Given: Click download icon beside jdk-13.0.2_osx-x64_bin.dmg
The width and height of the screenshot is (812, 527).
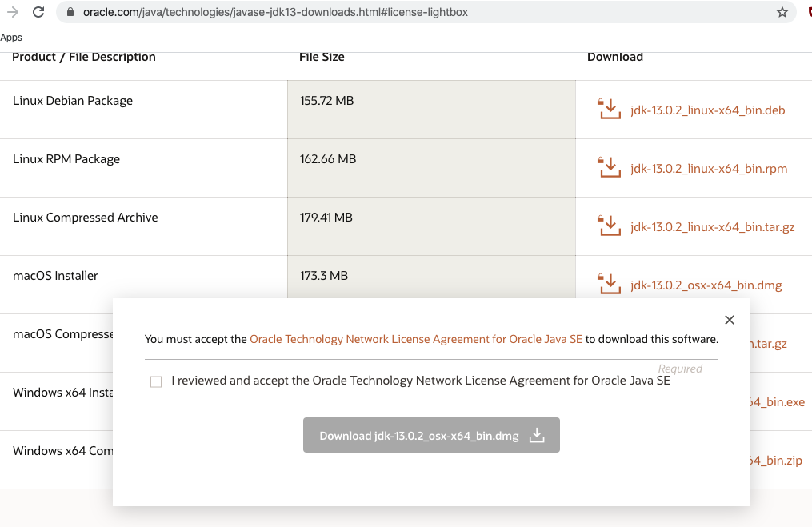Looking at the screenshot, I should coord(610,284).
